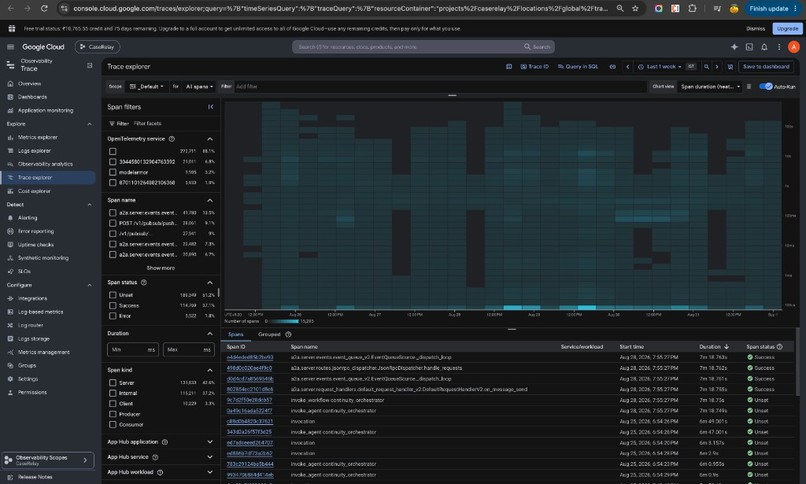Viewport: 806px width, 484px height.
Task: Collapse the Explore group in sidebar
Action: (89, 124)
